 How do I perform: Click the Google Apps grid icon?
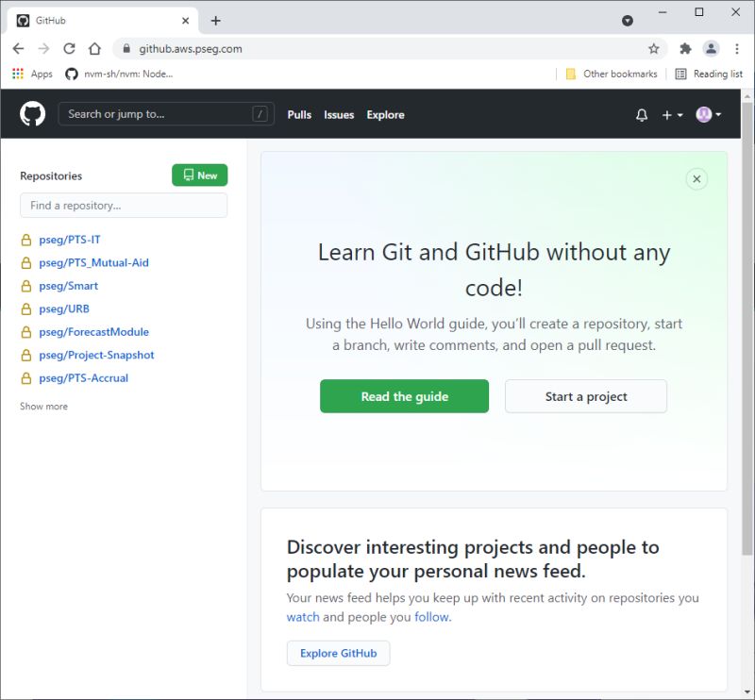[16, 73]
